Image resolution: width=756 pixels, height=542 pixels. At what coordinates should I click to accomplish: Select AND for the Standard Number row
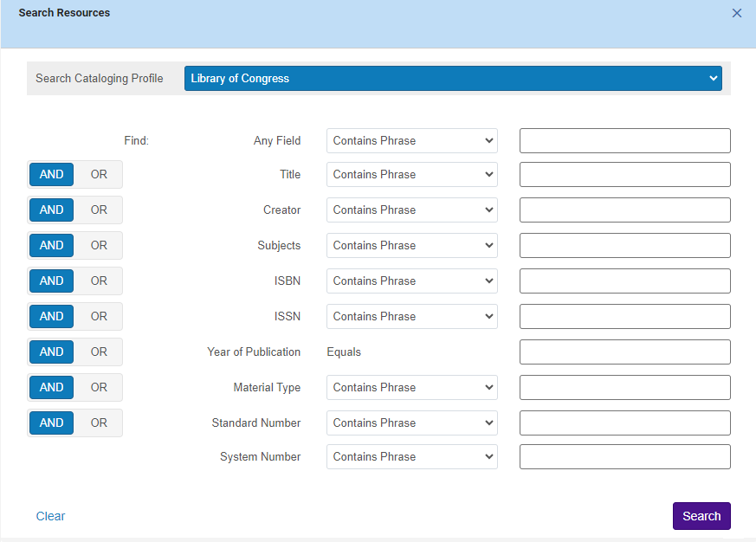[x=52, y=423]
